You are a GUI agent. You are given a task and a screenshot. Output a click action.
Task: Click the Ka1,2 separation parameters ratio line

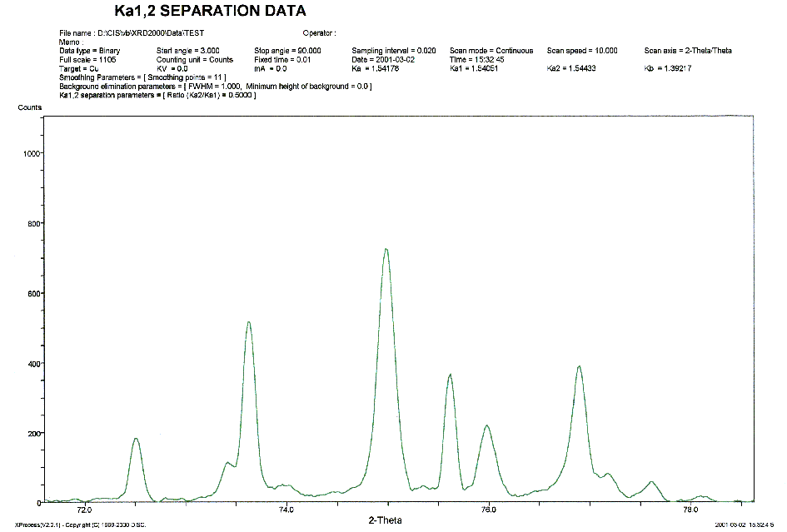click(x=157, y=96)
